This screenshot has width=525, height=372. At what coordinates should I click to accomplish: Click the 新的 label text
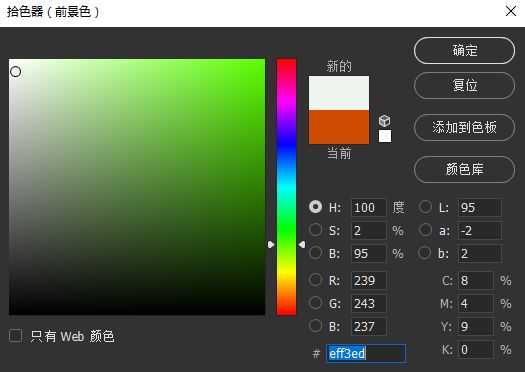339,66
